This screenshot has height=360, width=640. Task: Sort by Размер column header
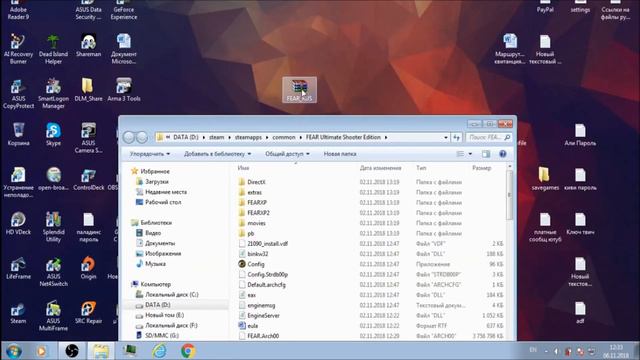pos(482,168)
